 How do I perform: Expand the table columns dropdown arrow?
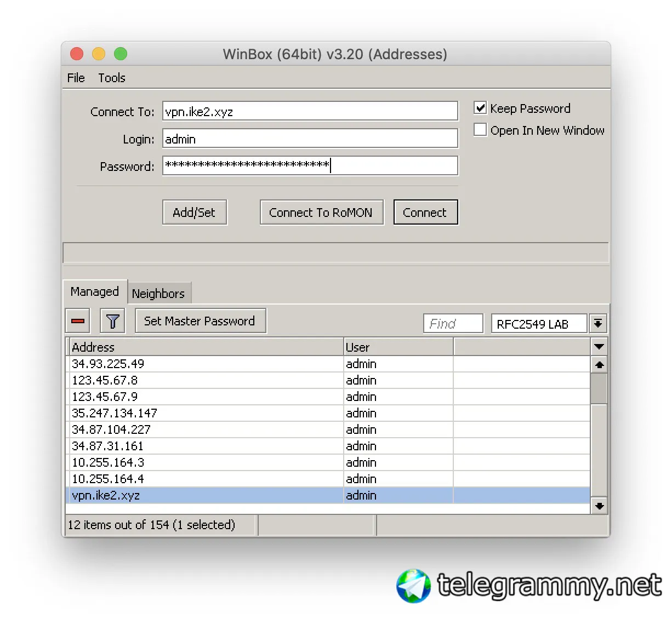click(x=599, y=347)
